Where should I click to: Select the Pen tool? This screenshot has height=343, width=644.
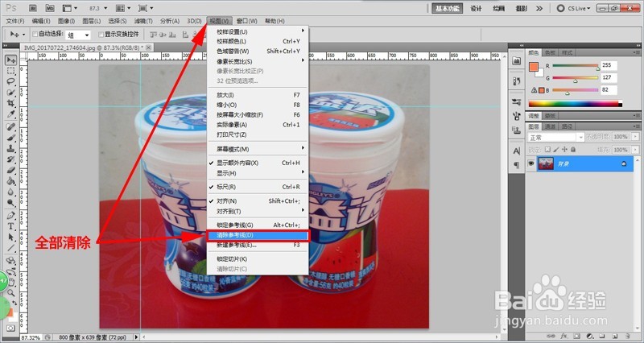pyautogui.click(x=11, y=215)
